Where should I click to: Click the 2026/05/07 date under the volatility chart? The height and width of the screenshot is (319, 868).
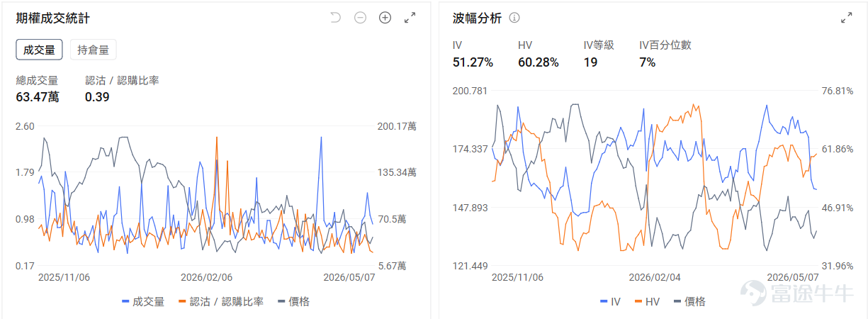point(794,277)
